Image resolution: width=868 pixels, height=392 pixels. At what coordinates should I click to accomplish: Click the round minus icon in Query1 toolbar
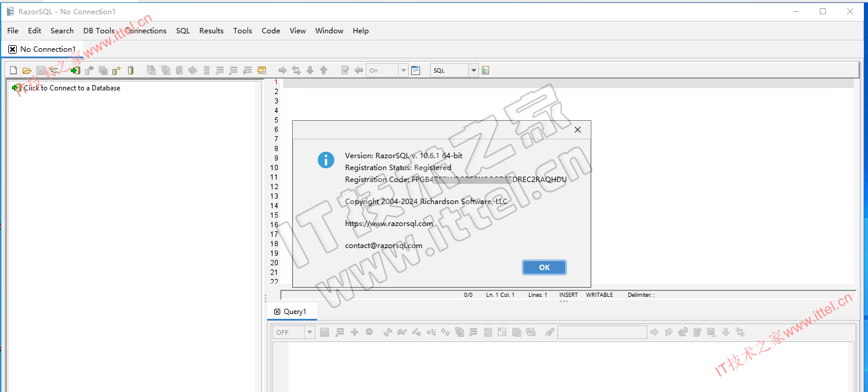pyautogui.click(x=369, y=332)
